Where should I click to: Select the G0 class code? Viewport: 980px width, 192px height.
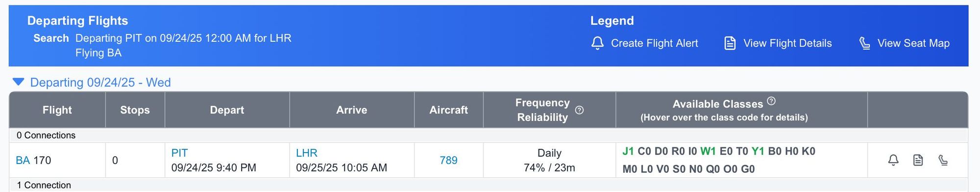coord(748,169)
